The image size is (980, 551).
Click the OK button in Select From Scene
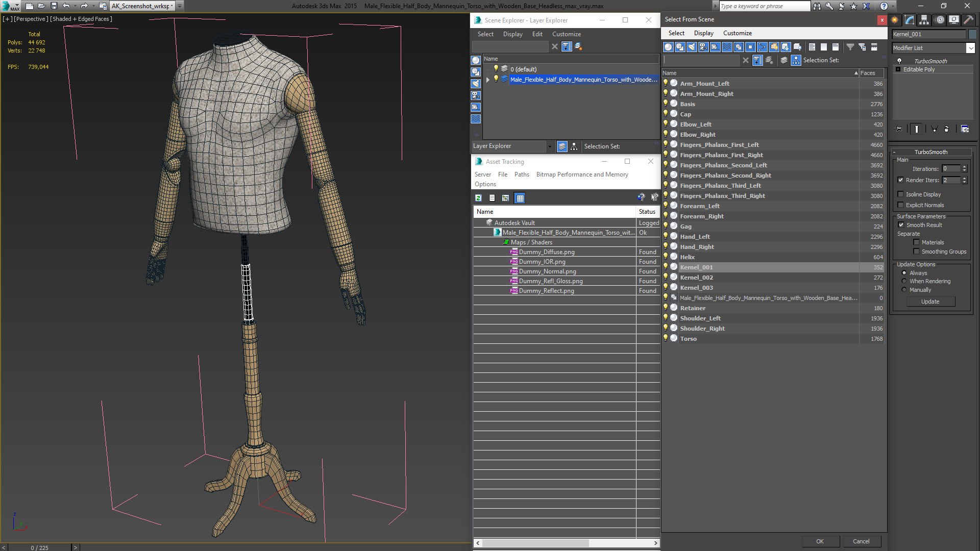coord(820,541)
